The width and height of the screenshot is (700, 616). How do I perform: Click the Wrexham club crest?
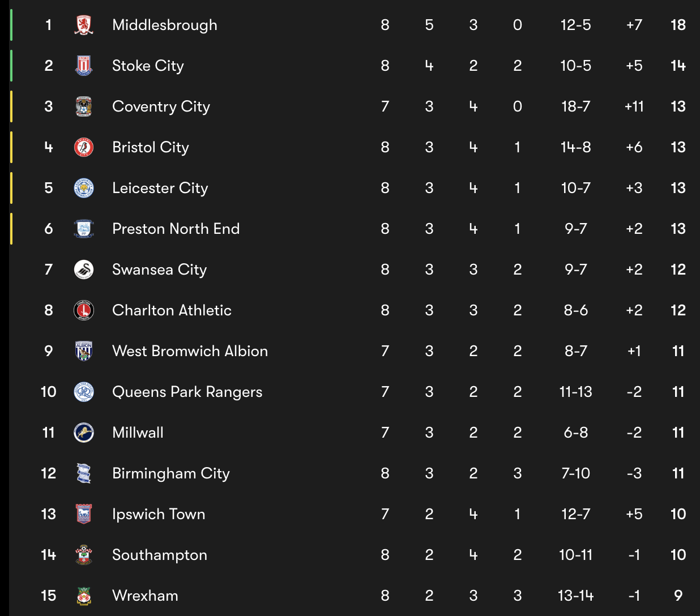(84, 596)
